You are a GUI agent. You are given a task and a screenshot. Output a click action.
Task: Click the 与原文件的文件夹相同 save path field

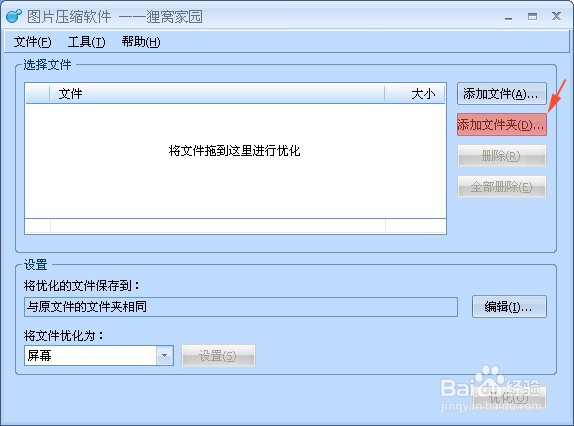[x=241, y=307]
